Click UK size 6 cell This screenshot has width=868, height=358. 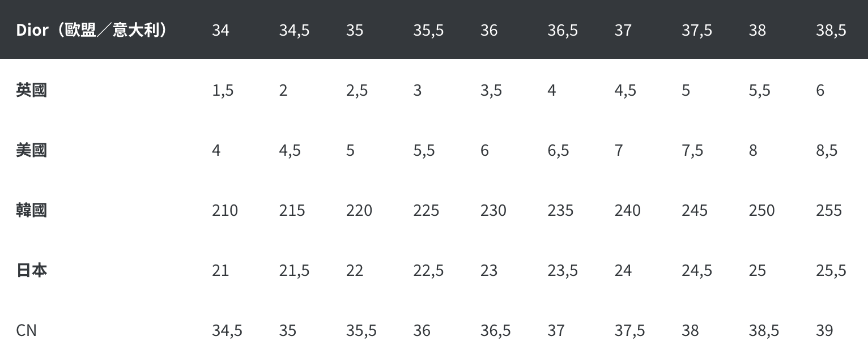click(820, 90)
